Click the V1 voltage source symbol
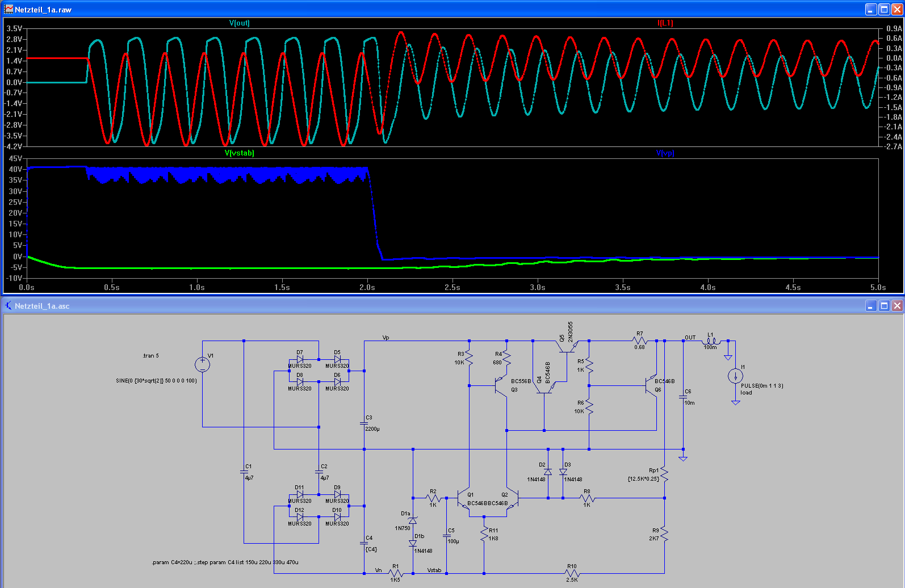Screen dimensions: 905x588 202,364
